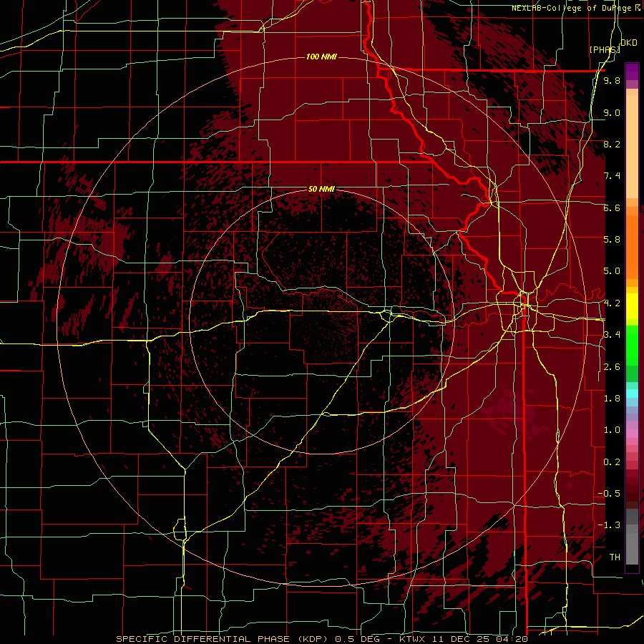644x644 pixels.
Task: Click the 3.4 value on the color scale
Action: click(612, 335)
